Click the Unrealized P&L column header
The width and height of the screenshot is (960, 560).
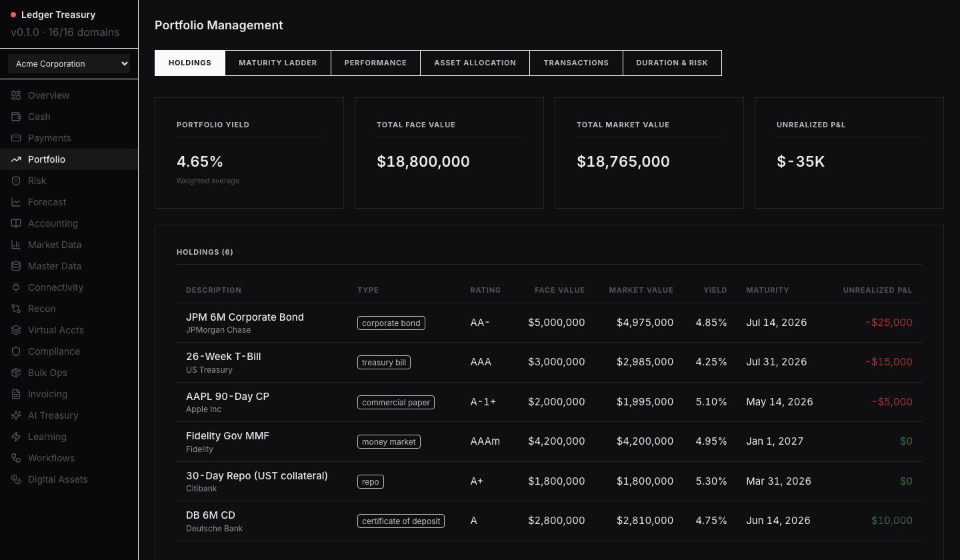pyautogui.click(x=877, y=290)
